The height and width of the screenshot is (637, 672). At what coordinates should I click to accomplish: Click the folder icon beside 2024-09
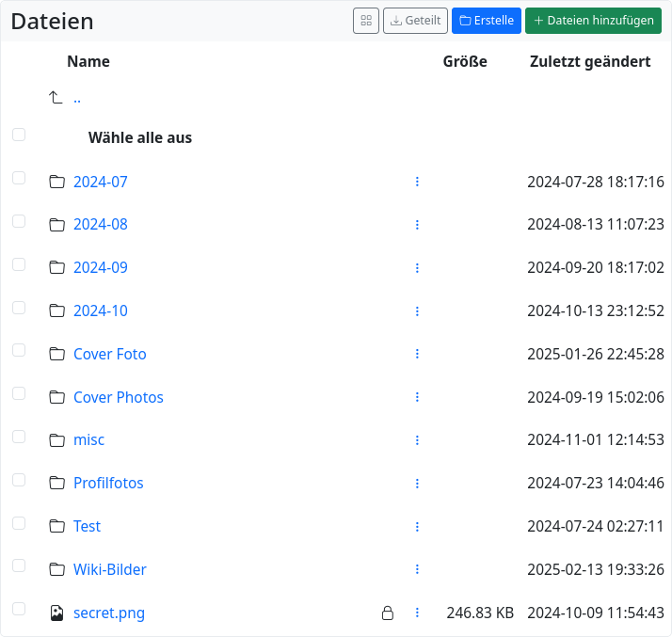57,267
